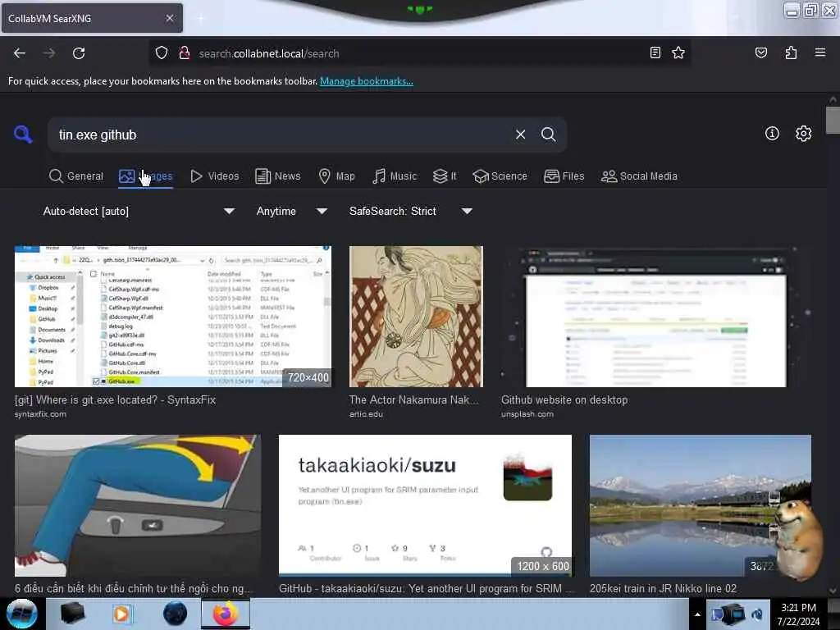This screenshot has width=840, height=630.
Task: Click the insecure connection lock icon
Action: click(x=185, y=53)
